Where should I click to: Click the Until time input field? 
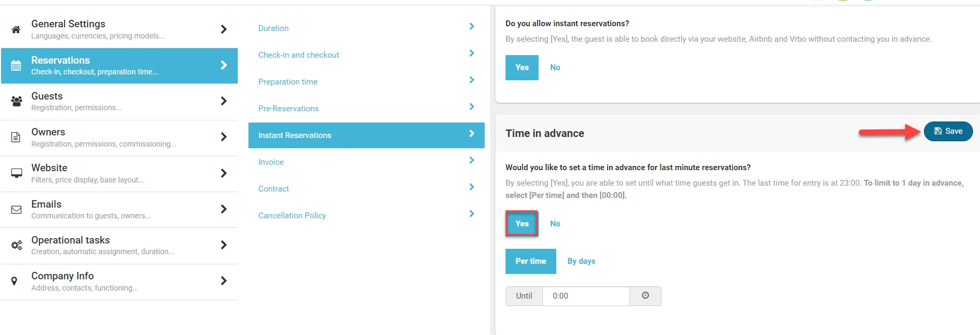pos(586,296)
